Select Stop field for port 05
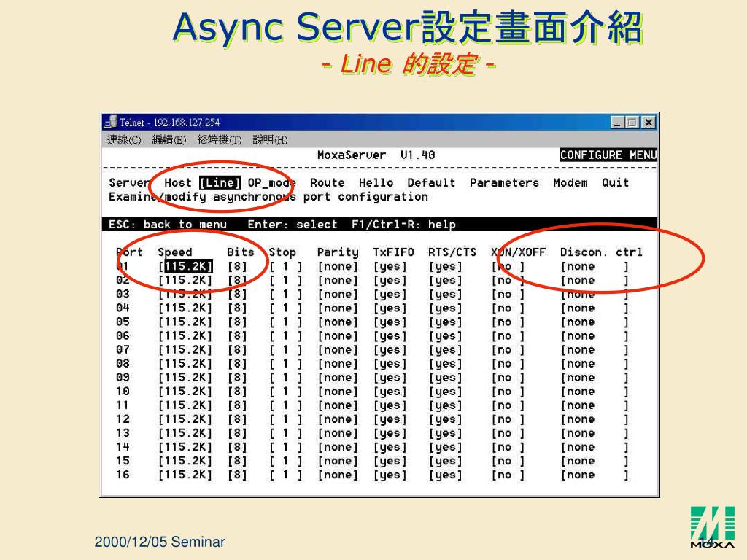Viewport: 747px width, 560px height. [x=285, y=322]
